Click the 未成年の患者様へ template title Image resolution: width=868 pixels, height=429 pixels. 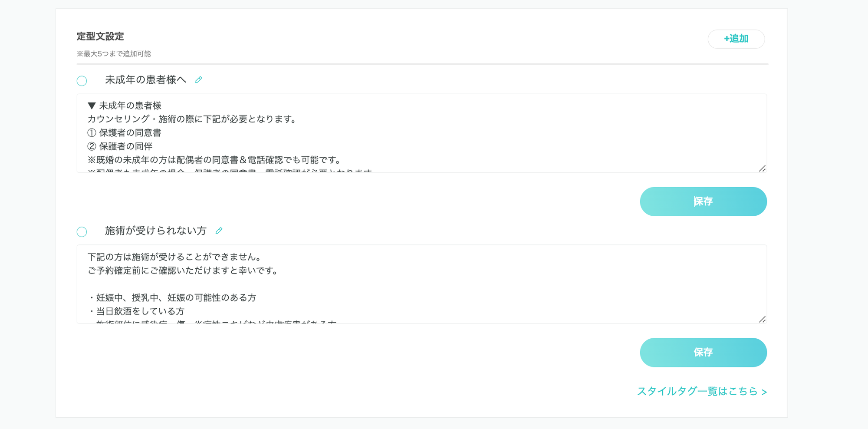(145, 80)
